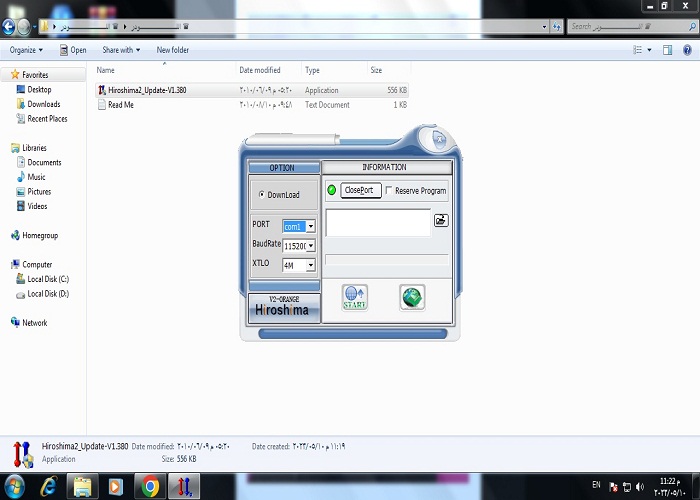This screenshot has height=500, width=700.
Task: Open Windows Media Player from taskbar
Action: pos(115,487)
